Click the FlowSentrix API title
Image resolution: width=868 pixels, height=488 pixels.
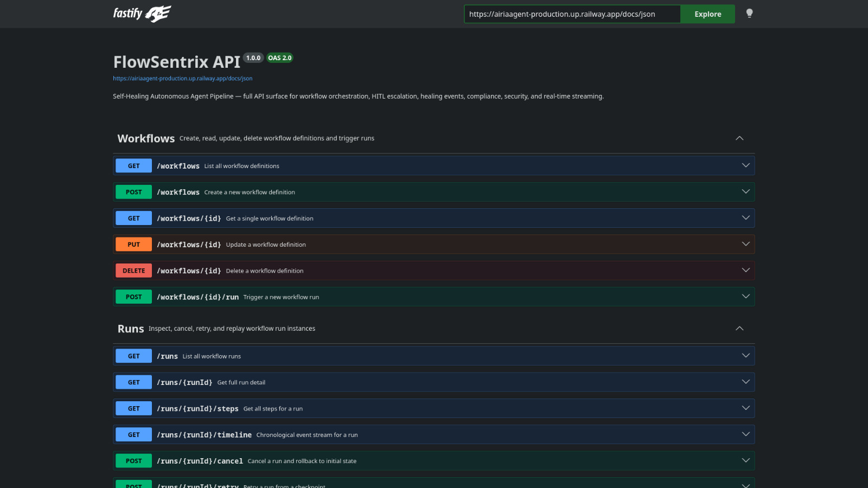[177, 62]
